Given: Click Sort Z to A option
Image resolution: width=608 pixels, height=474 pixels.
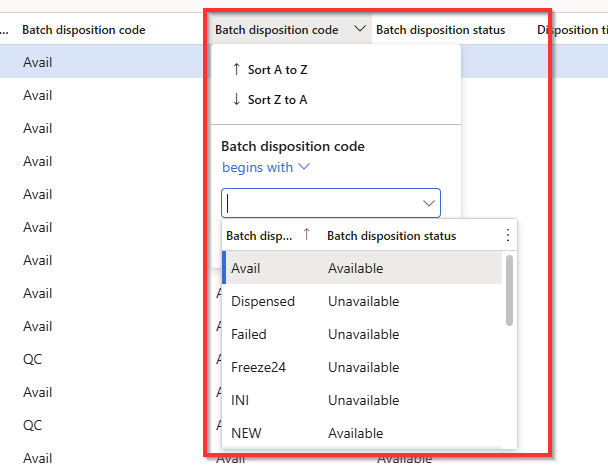Looking at the screenshot, I should (x=276, y=100).
